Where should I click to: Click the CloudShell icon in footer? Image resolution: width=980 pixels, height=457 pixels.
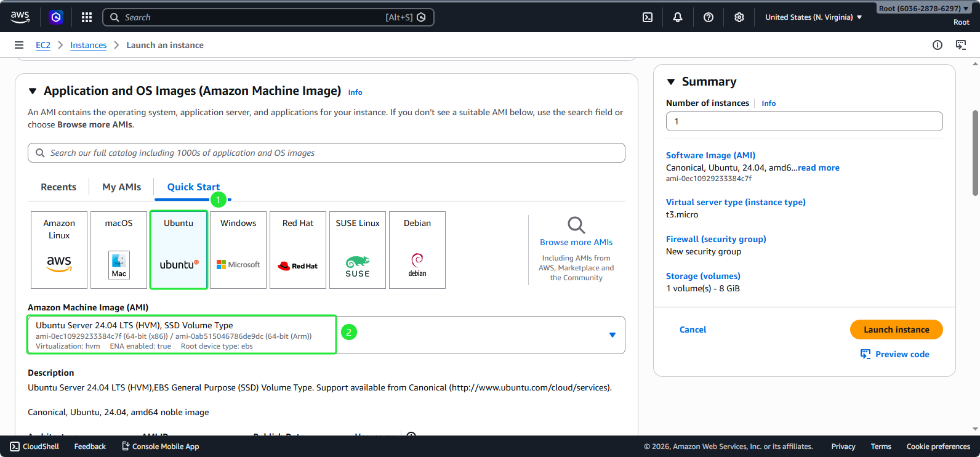(15, 447)
